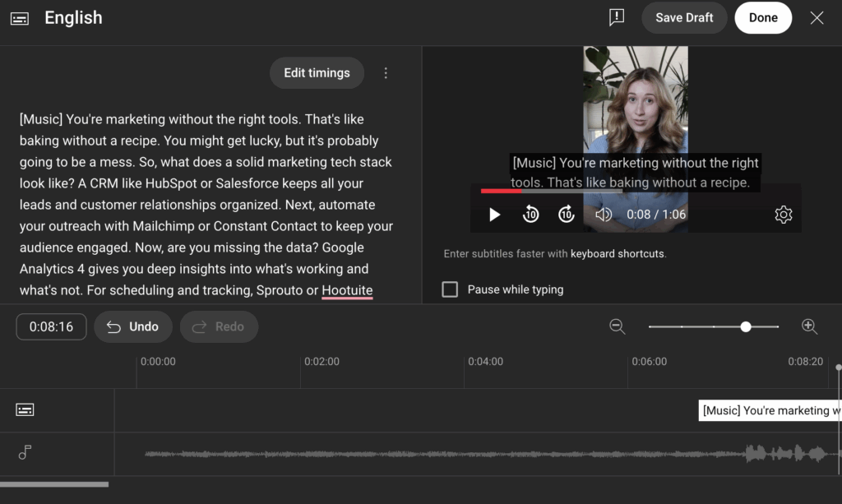Click the word HubSpot in transcript
The height and width of the screenshot is (504, 842).
(x=171, y=183)
